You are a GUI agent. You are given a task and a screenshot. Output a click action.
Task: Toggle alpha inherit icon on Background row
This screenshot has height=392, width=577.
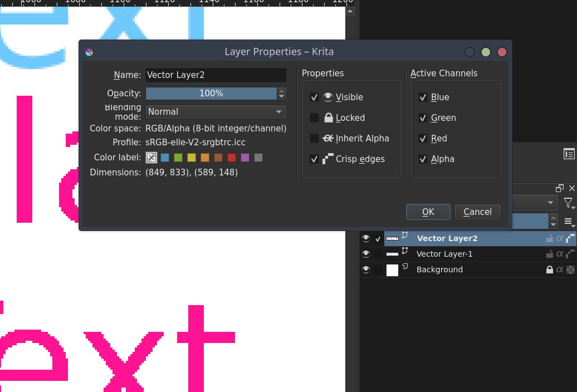pyautogui.click(x=560, y=269)
